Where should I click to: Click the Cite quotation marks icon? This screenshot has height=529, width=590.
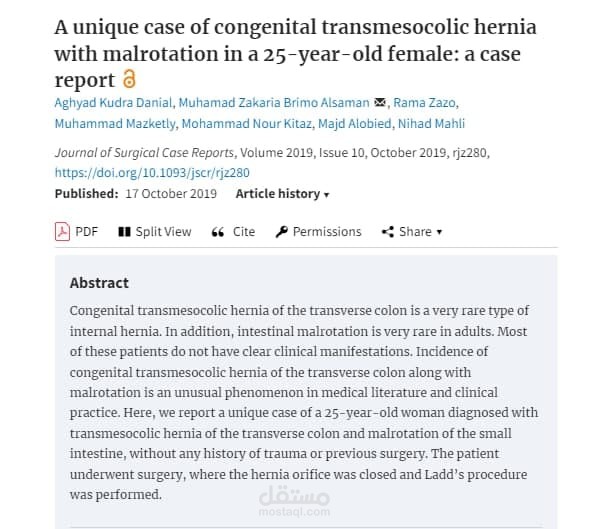pyautogui.click(x=218, y=232)
